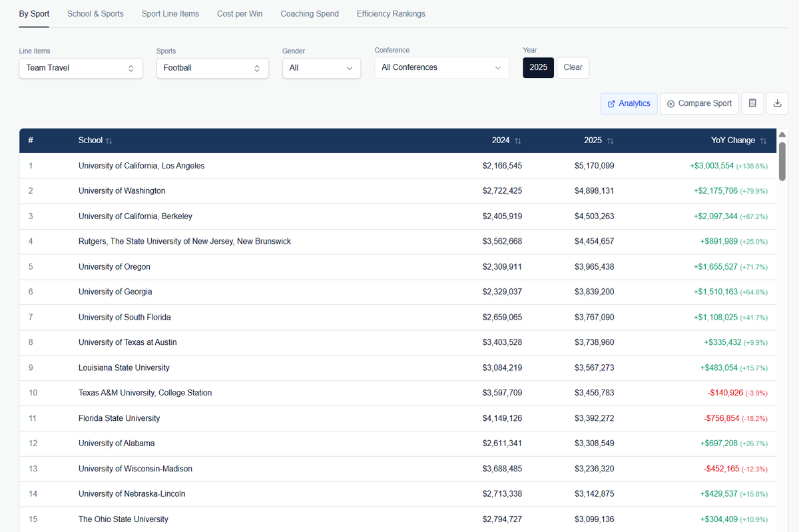Click the $2,166,545 2024 cell
Image resolution: width=799 pixels, height=532 pixels.
(502, 166)
